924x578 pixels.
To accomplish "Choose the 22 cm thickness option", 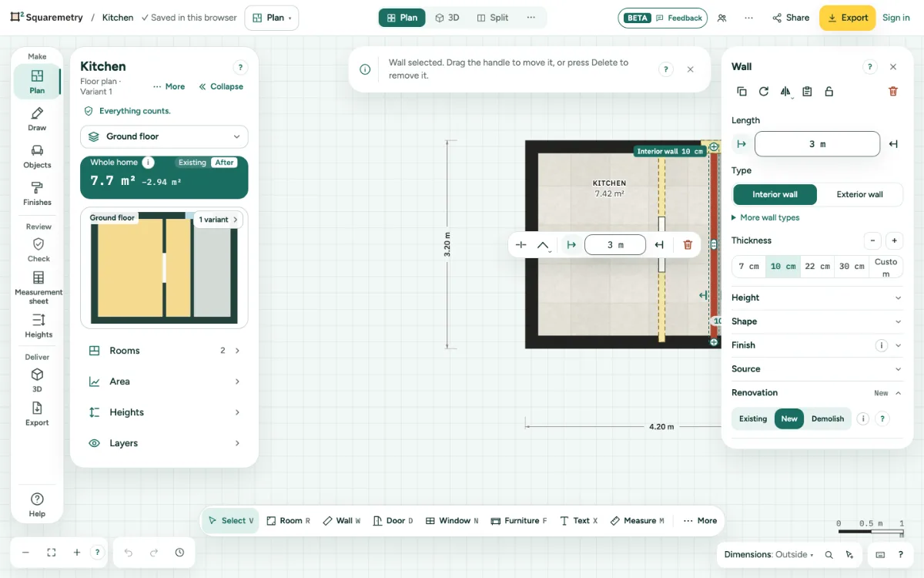I will coord(817,266).
